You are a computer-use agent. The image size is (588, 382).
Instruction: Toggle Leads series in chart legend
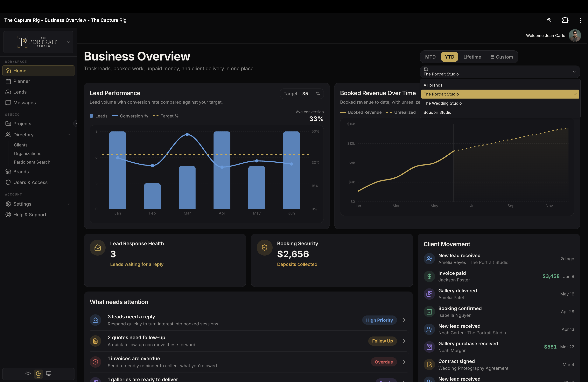tap(98, 116)
